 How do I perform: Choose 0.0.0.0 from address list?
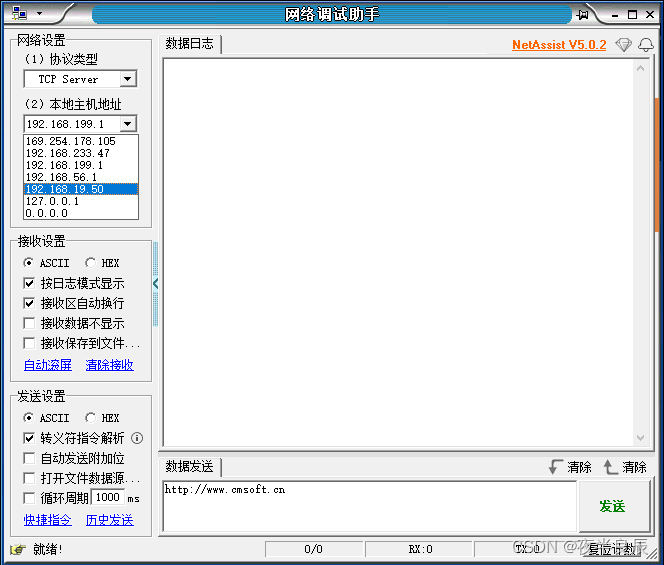(x=81, y=213)
